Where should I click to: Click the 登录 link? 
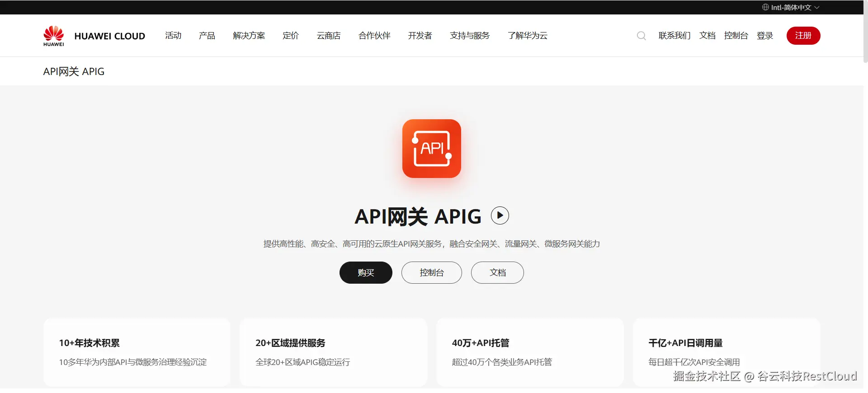coord(765,36)
